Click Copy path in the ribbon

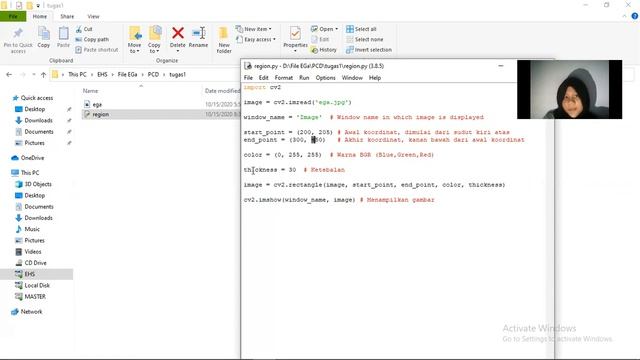click(x=92, y=40)
